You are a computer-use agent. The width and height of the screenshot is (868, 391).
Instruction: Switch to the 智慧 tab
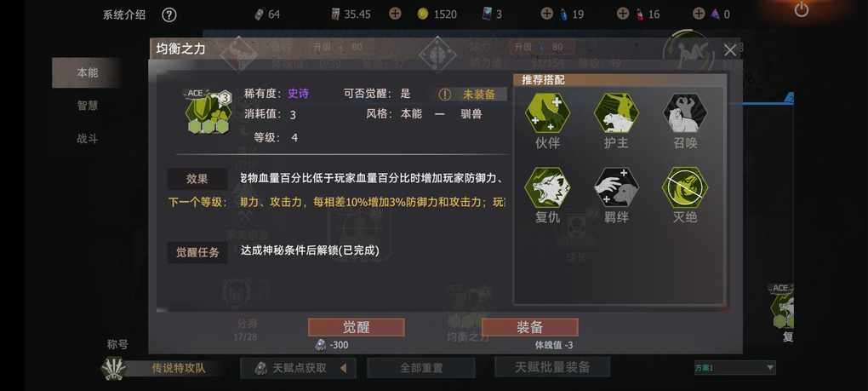click(87, 106)
